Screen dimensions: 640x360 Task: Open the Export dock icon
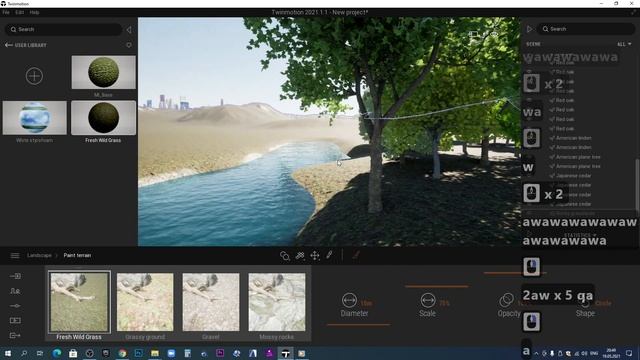pyautogui.click(x=15, y=336)
